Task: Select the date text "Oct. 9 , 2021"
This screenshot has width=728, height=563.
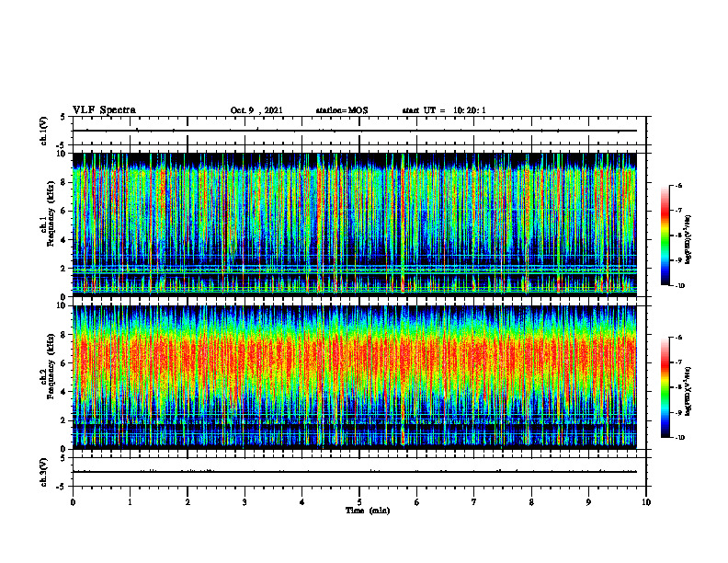Action: coord(256,110)
